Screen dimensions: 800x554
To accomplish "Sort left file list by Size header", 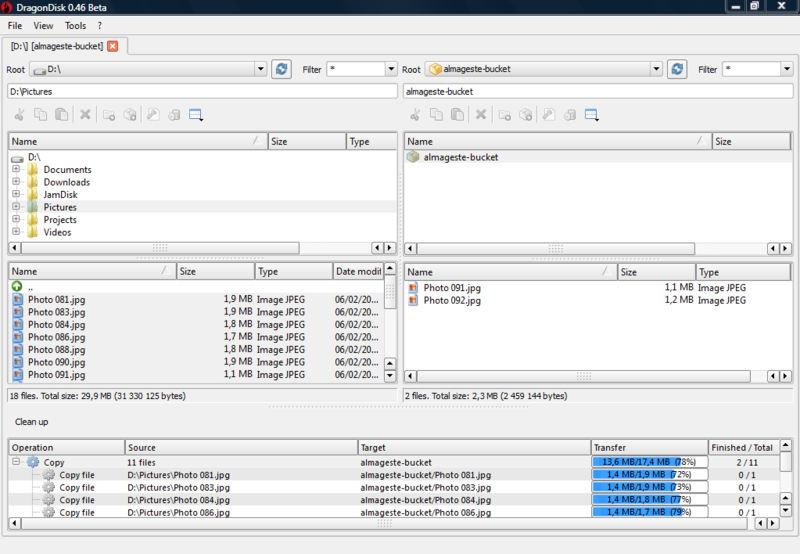I will (x=215, y=271).
